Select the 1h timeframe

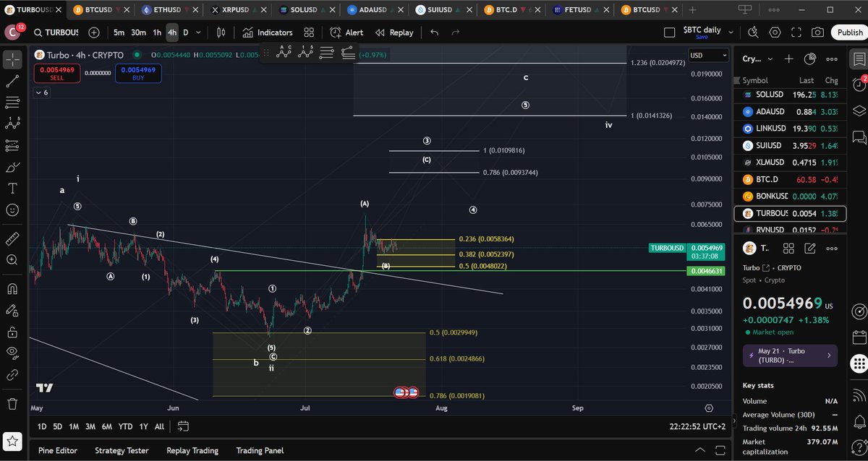click(157, 33)
